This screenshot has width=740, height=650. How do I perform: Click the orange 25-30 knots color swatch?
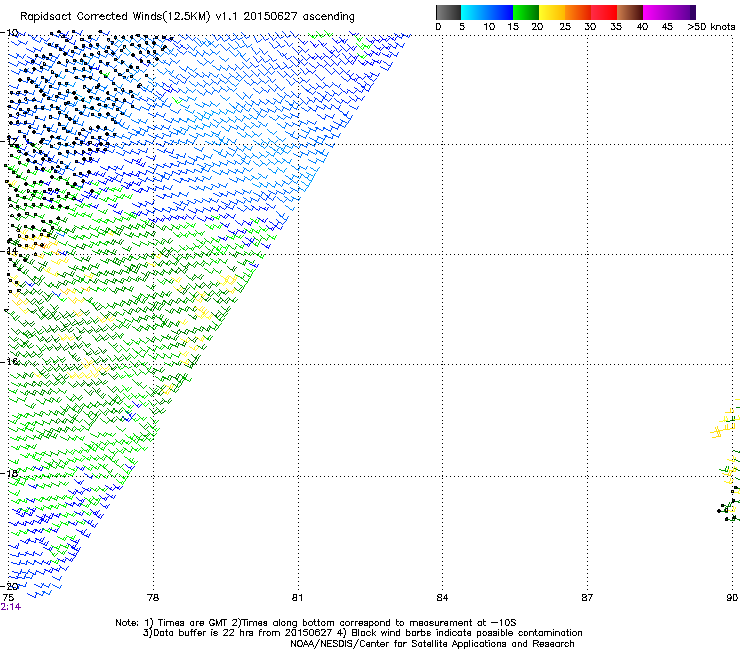578,12
